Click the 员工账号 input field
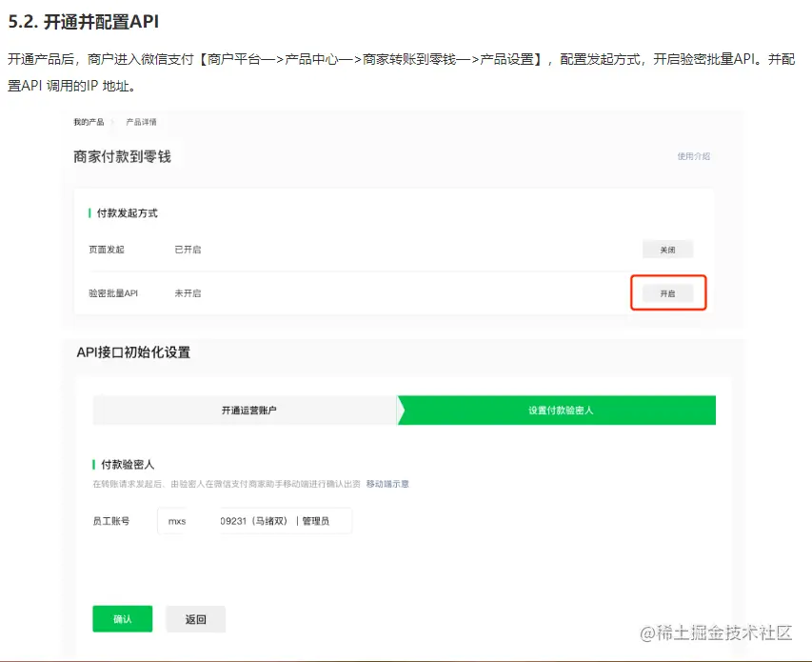Image resolution: width=812 pixels, height=662 pixels. (255, 521)
